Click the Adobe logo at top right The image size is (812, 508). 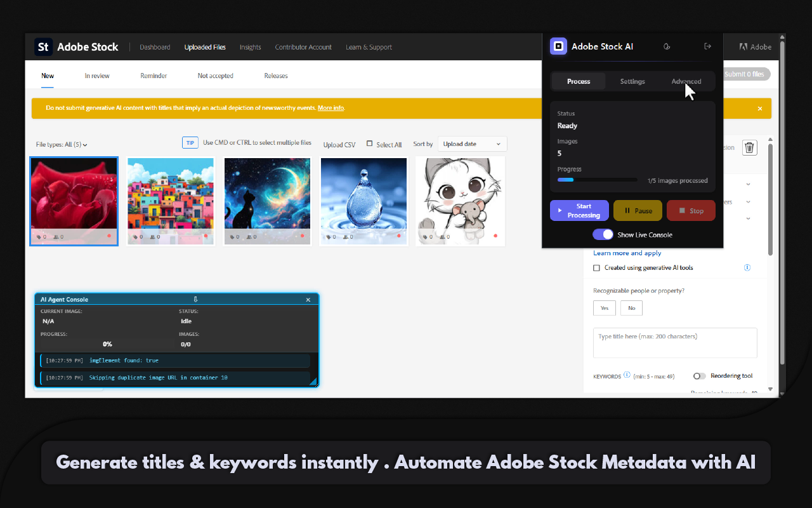click(x=755, y=47)
